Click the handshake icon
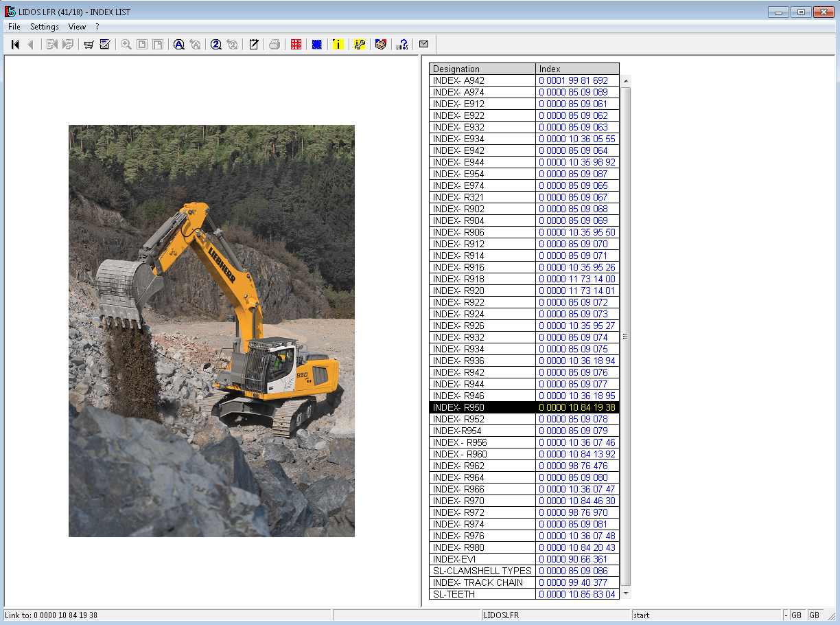The image size is (840, 625). coord(380,45)
